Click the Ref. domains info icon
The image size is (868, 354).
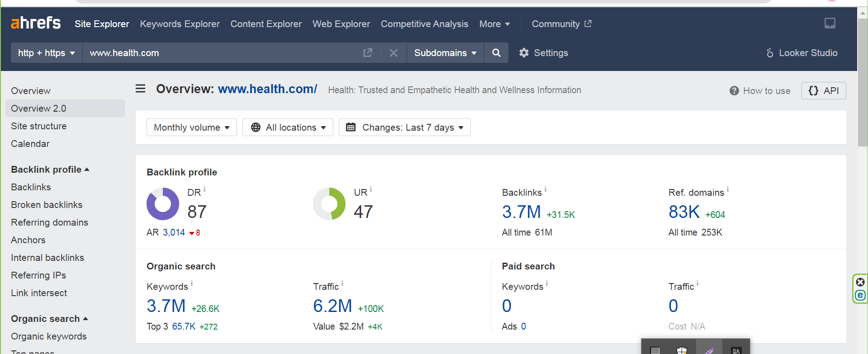click(x=728, y=189)
